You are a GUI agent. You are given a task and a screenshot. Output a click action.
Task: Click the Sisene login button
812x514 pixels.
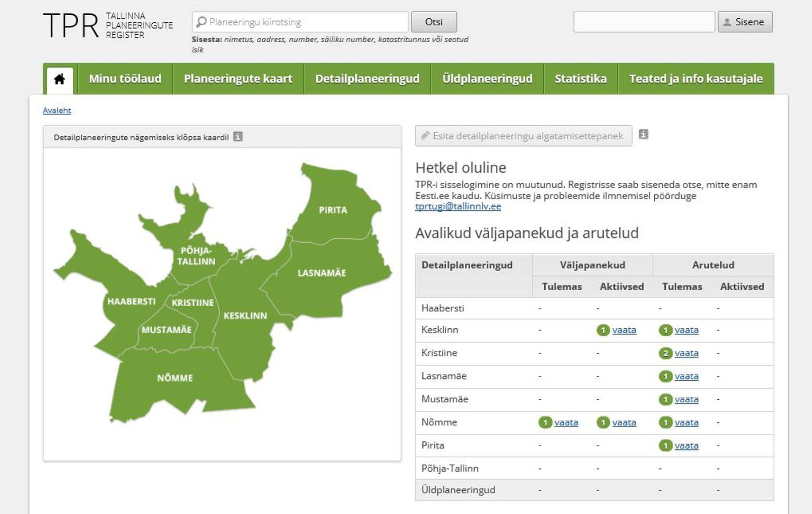pyautogui.click(x=745, y=22)
